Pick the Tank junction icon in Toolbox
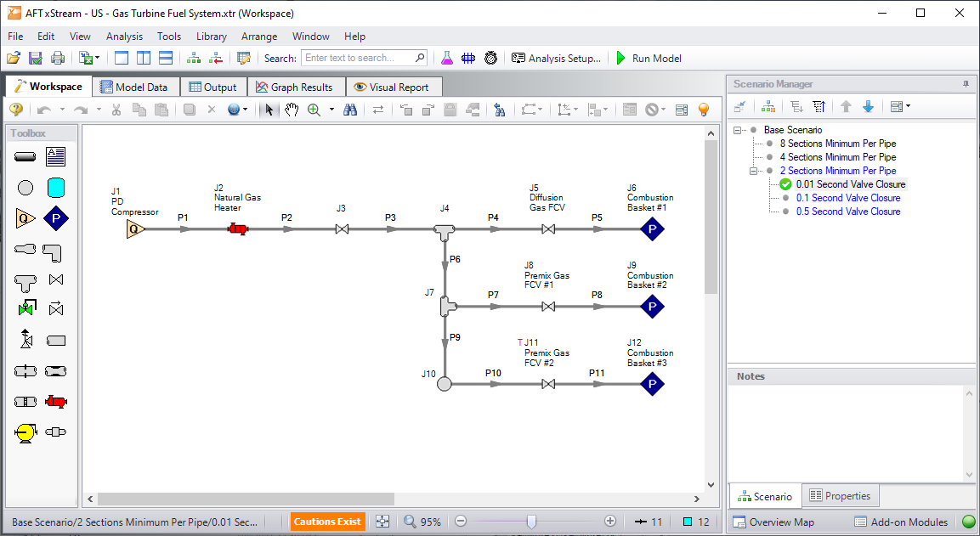This screenshot has width=980, height=536. click(56, 188)
